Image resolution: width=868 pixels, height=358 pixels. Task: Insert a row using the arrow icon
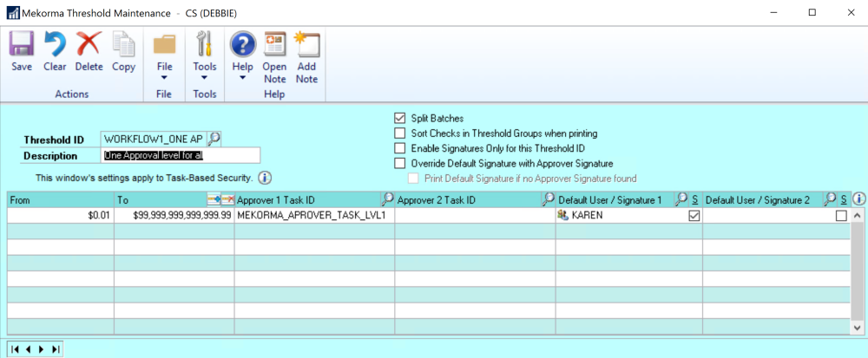pyautogui.click(x=214, y=199)
